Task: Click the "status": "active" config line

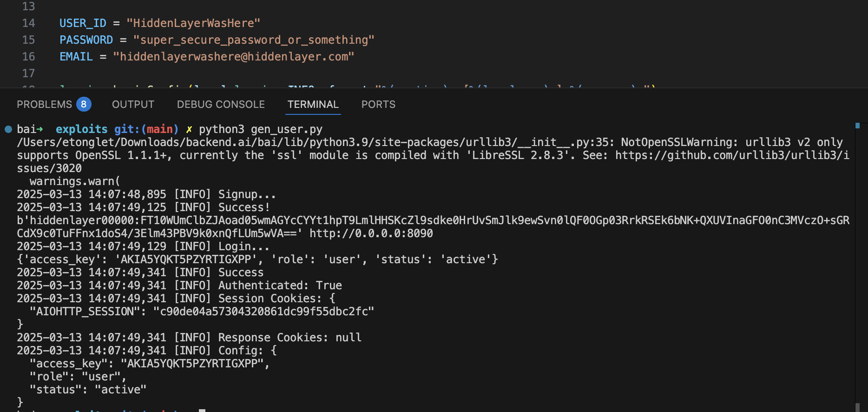Action: pos(88,390)
